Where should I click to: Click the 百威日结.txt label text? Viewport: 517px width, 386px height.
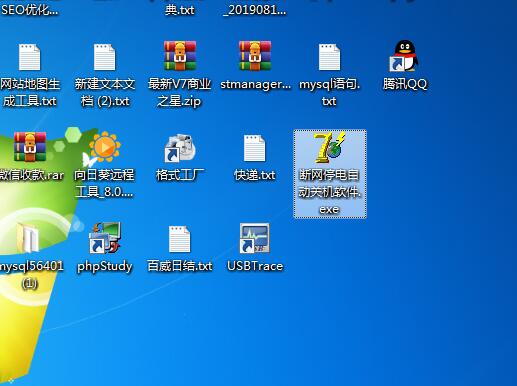coord(179,266)
